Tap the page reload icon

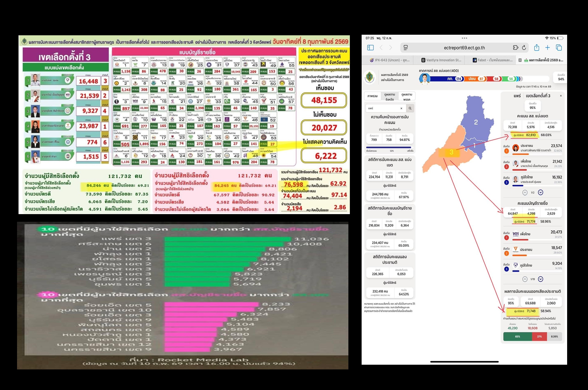[524, 48]
